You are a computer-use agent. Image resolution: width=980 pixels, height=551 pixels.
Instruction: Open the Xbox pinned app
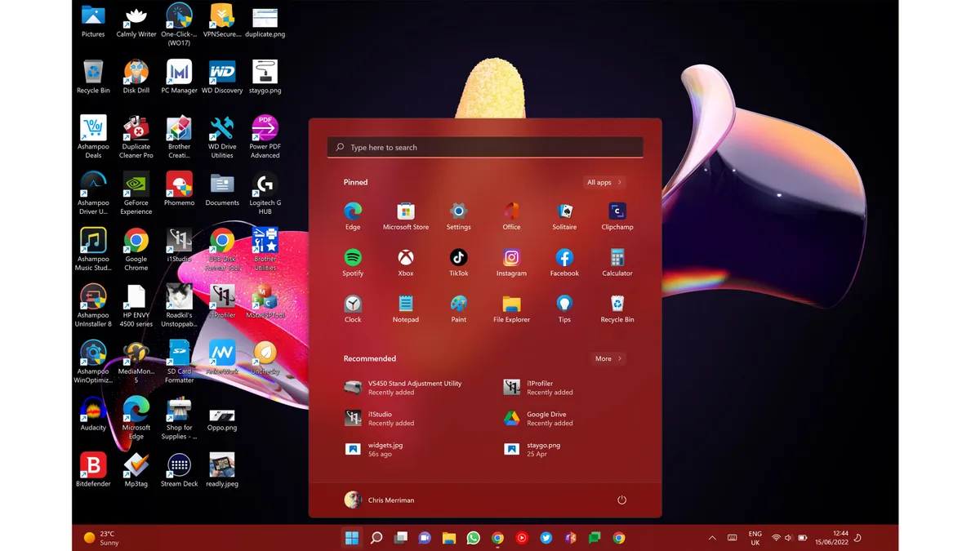click(x=406, y=263)
